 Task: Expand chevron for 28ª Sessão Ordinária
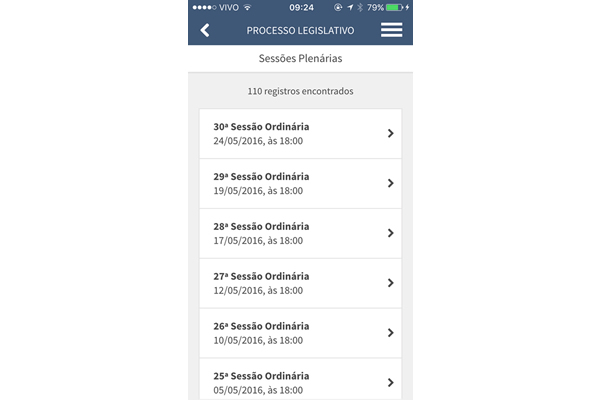pyautogui.click(x=390, y=233)
